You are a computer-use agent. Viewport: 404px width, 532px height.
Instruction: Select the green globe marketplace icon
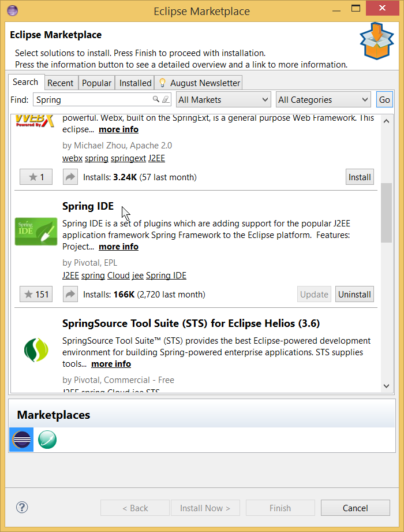[x=47, y=440]
